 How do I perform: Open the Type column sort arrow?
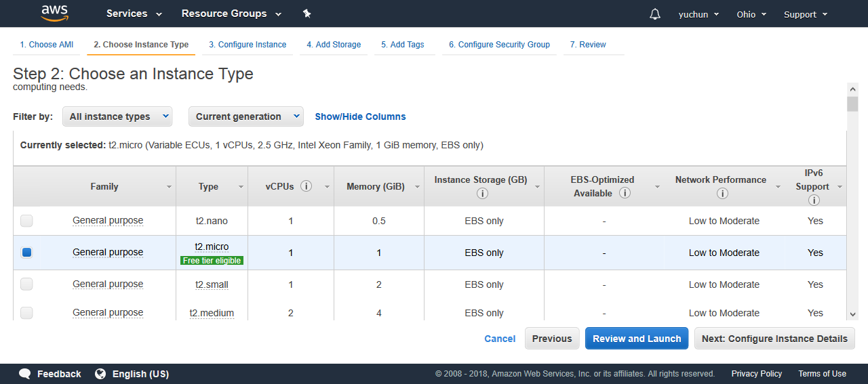click(x=241, y=187)
